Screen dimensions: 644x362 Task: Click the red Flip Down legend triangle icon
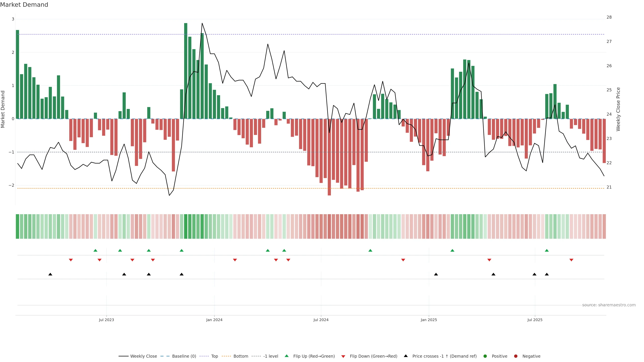[343, 356]
